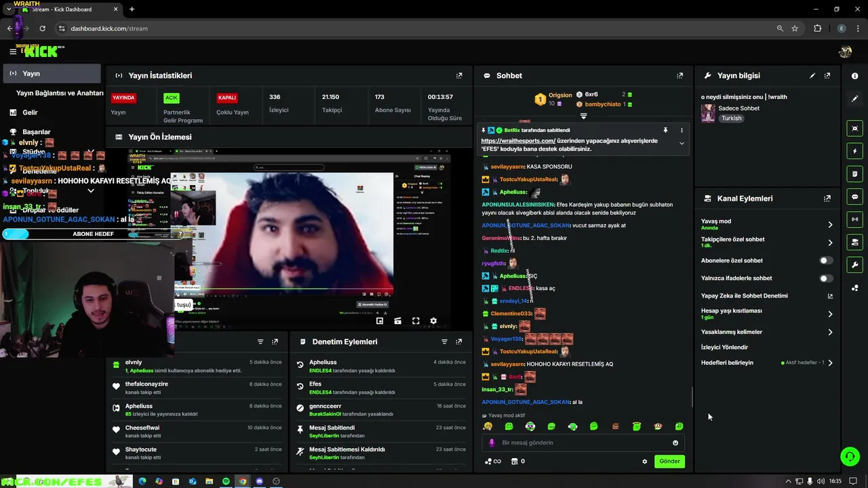This screenshot has height=488, width=868.
Task: Open Yayın Bağlantısı ve Anahtarı
Action: tap(60, 93)
